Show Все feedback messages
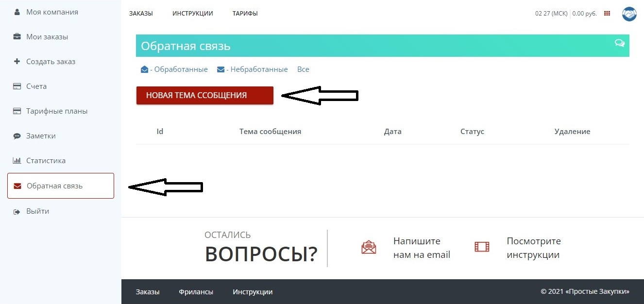 (303, 69)
